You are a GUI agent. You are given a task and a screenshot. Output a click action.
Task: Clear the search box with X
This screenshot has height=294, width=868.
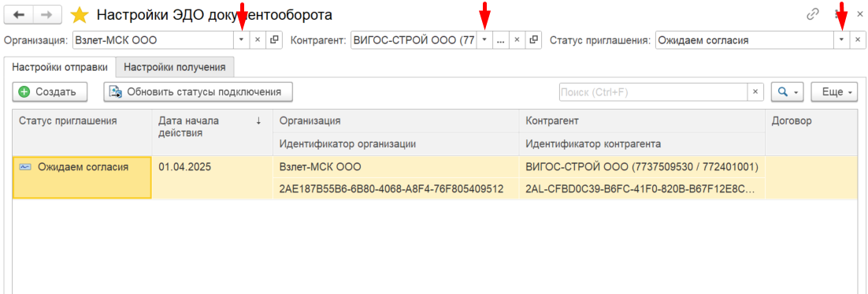pyautogui.click(x=755, y=92)
